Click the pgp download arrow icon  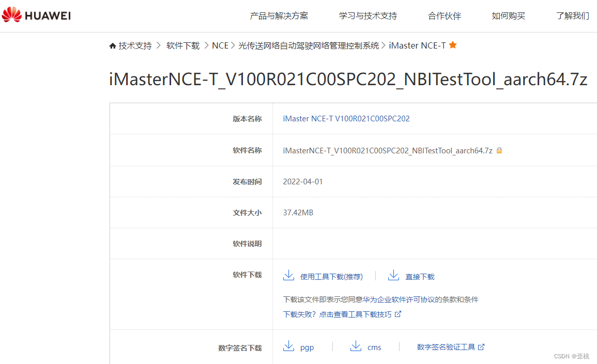click(x=288, y=346)
